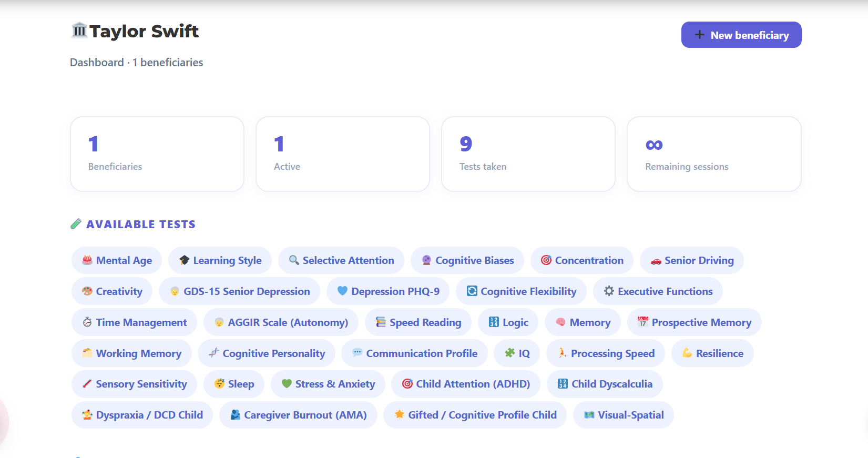The image size is (868, 458).
Task: Click the blue heart icon on Depression PHQ-9
Action: (342, 291)
